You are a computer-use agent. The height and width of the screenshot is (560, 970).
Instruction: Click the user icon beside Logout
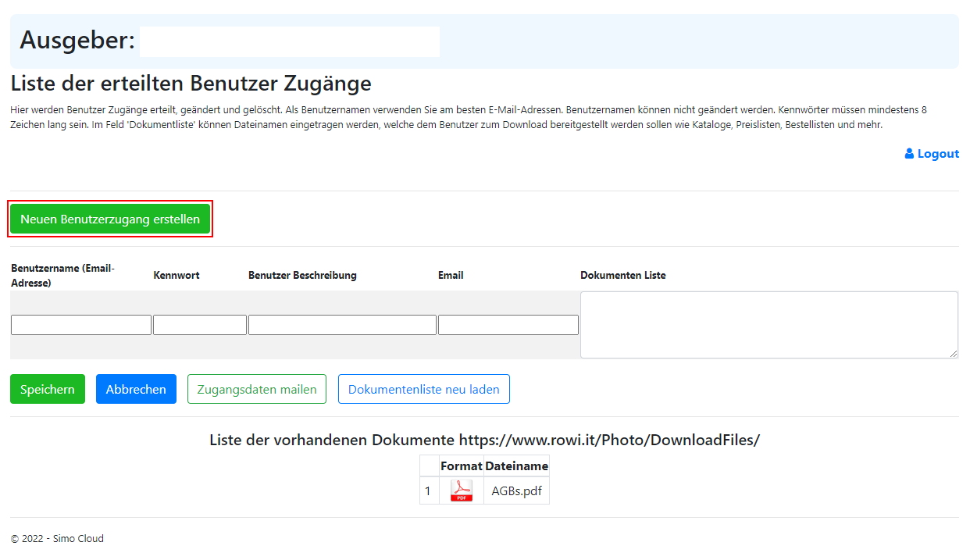[x=909, y=154]
